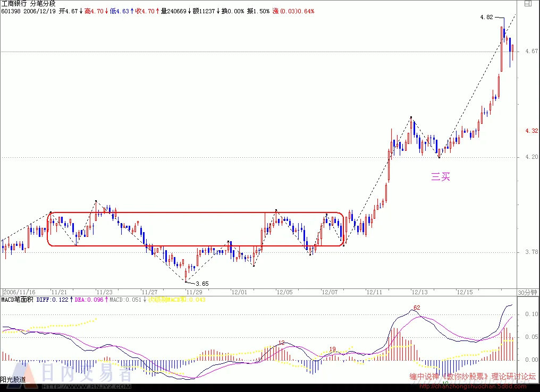Click the low price 低4.63
The image size is (540, 392).
(x=119, y=11)
